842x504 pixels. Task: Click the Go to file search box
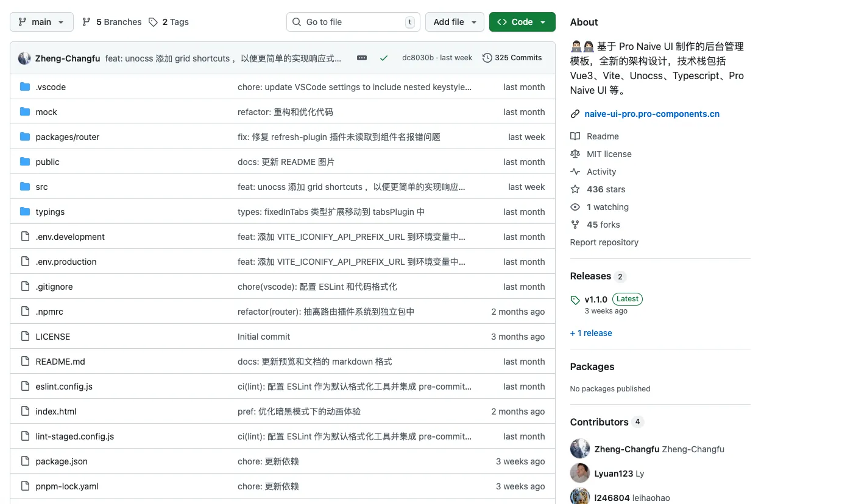pos(353,21)
